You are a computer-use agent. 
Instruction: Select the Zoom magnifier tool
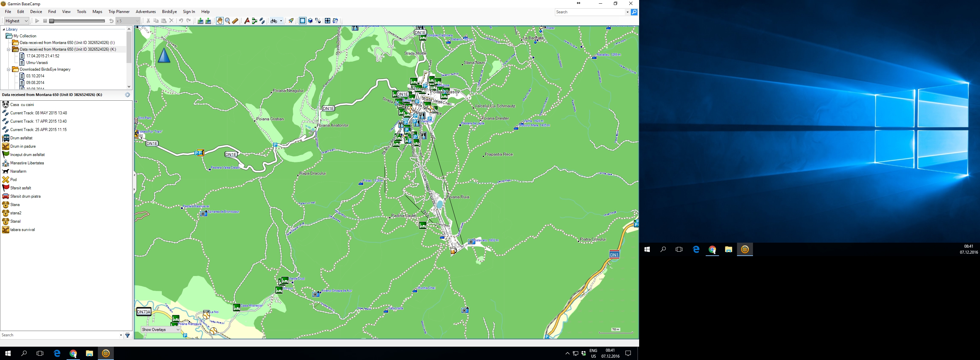pyautogui.click(x=227, y=21)
